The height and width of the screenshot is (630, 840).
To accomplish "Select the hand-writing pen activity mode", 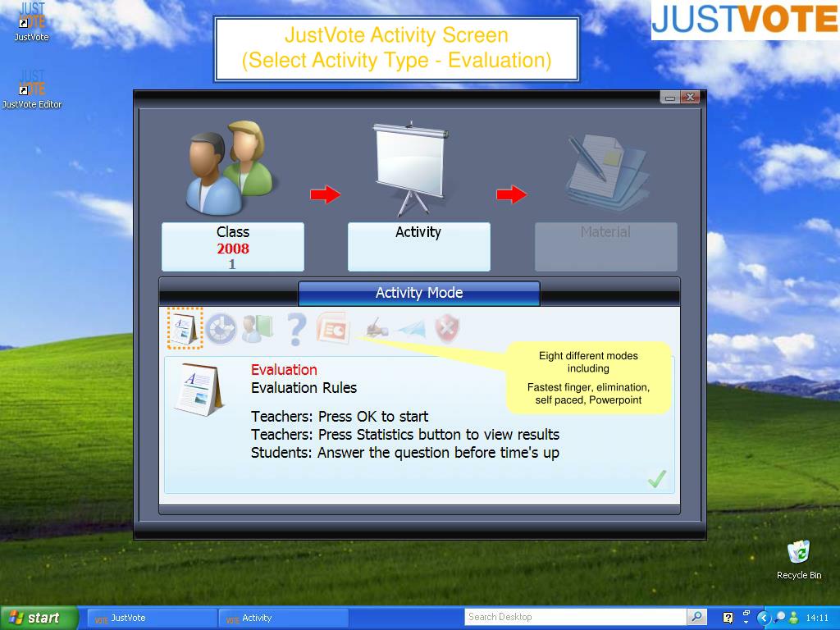I will pos(377,328).
